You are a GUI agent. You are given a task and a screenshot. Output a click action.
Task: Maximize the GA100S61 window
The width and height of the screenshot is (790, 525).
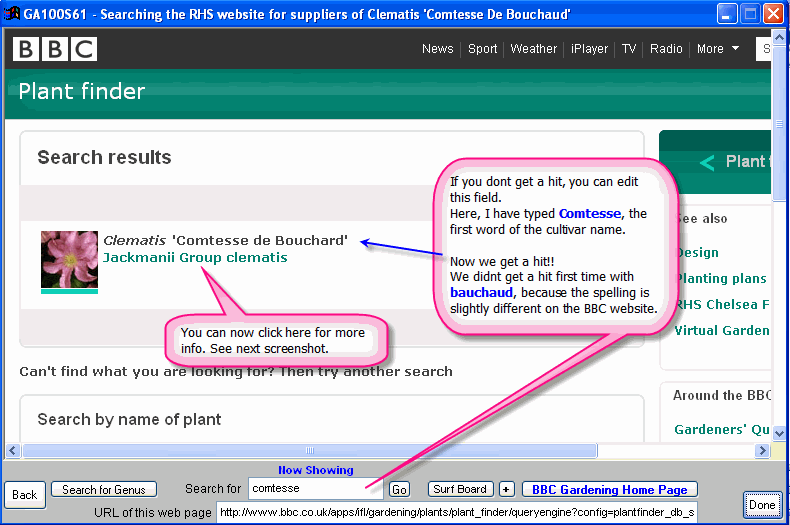(x=750, y=14)
